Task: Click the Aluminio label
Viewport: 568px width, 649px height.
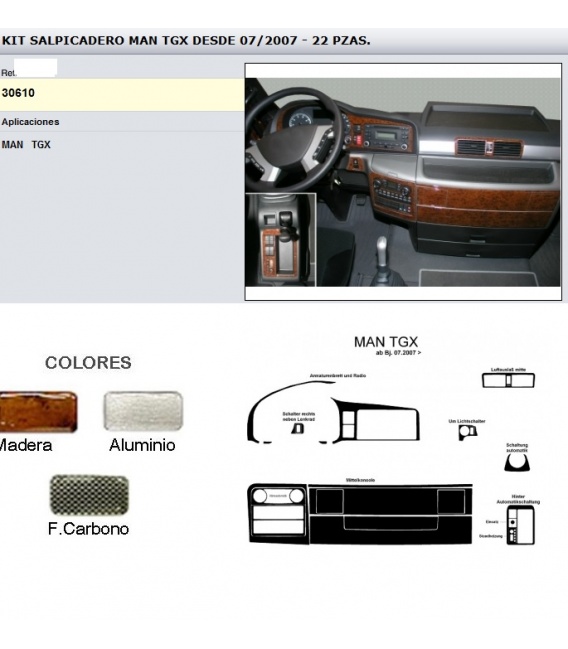Action: (x=142, y=445)
